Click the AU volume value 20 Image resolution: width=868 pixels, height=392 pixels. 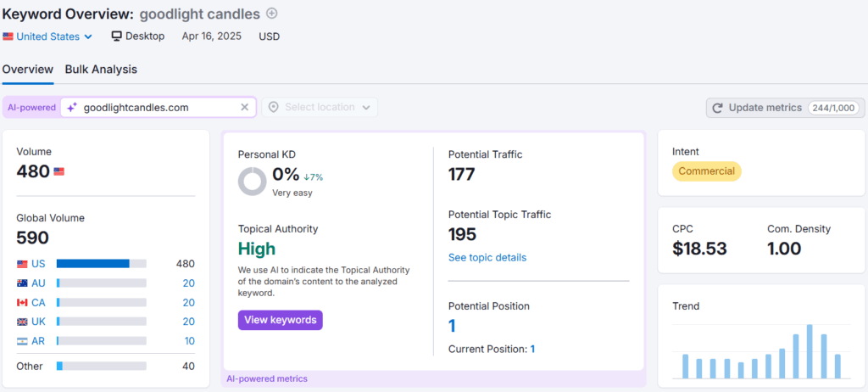click(x=189, y=283)
